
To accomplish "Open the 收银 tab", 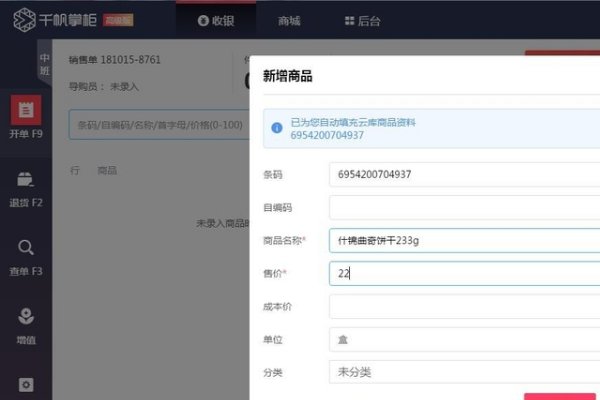I will (216, 21).
